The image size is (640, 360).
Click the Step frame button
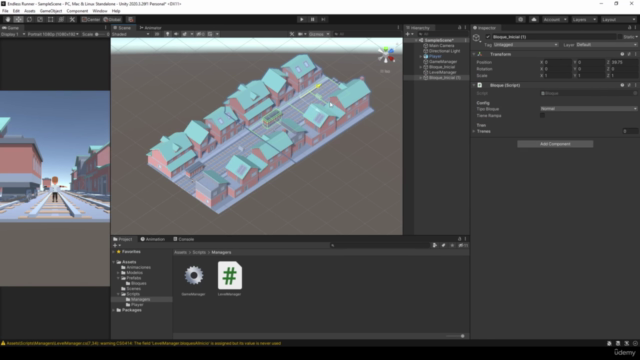tap(323, 19)
